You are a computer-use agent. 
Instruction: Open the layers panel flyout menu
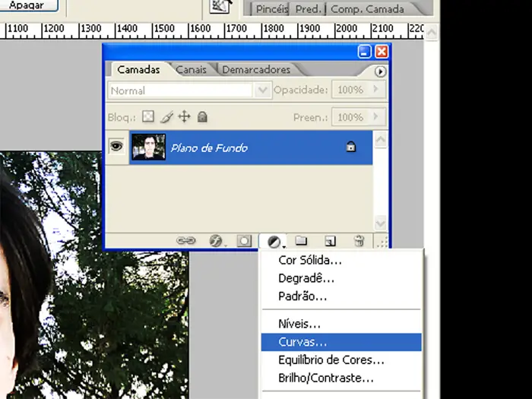click(381, 71)
